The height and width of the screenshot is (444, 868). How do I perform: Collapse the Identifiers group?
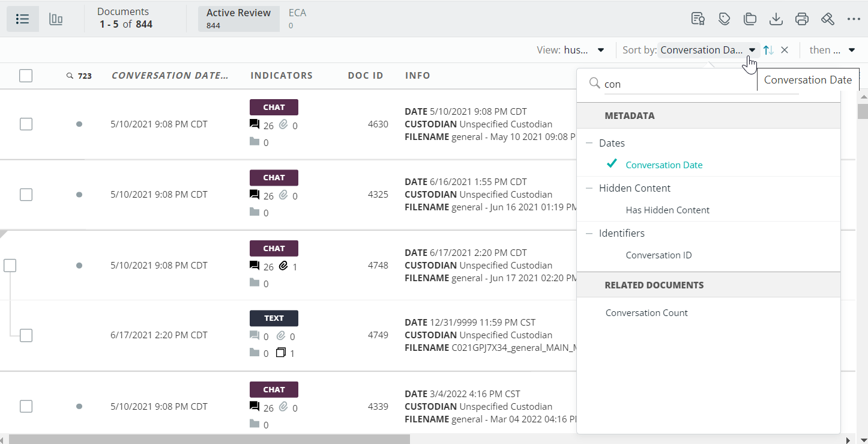(x=589, y=233)
